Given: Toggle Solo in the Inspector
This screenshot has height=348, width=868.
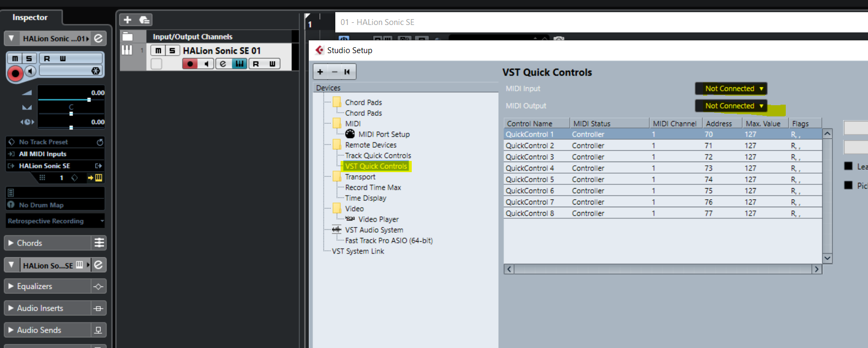Looking at the screenshot, I should point(29,58).
